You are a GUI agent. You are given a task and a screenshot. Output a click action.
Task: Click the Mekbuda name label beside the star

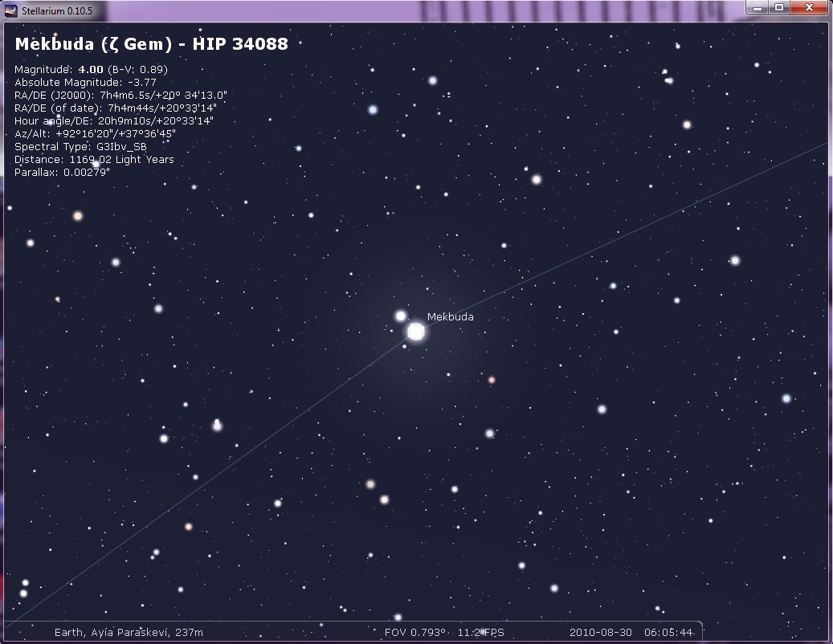click(450, 317)
